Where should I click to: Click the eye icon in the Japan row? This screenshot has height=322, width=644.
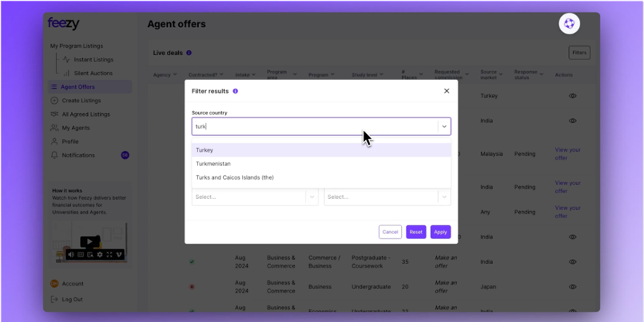point(572,287)
